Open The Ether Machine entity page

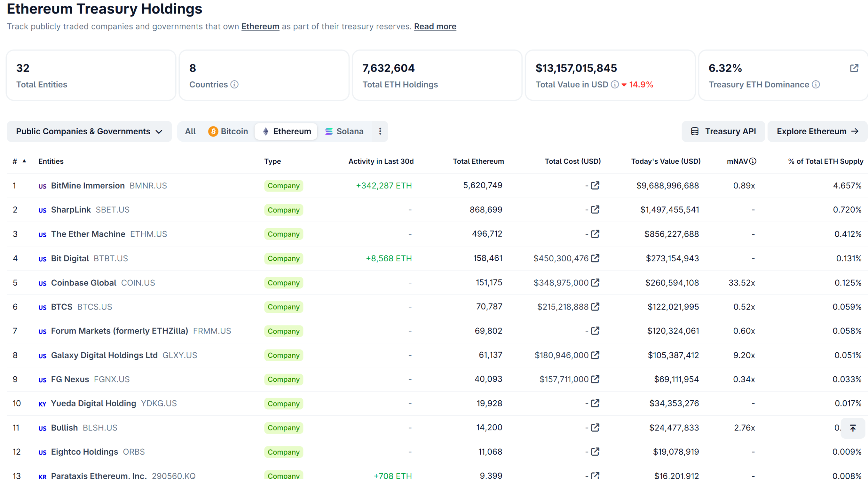point(88,234)
